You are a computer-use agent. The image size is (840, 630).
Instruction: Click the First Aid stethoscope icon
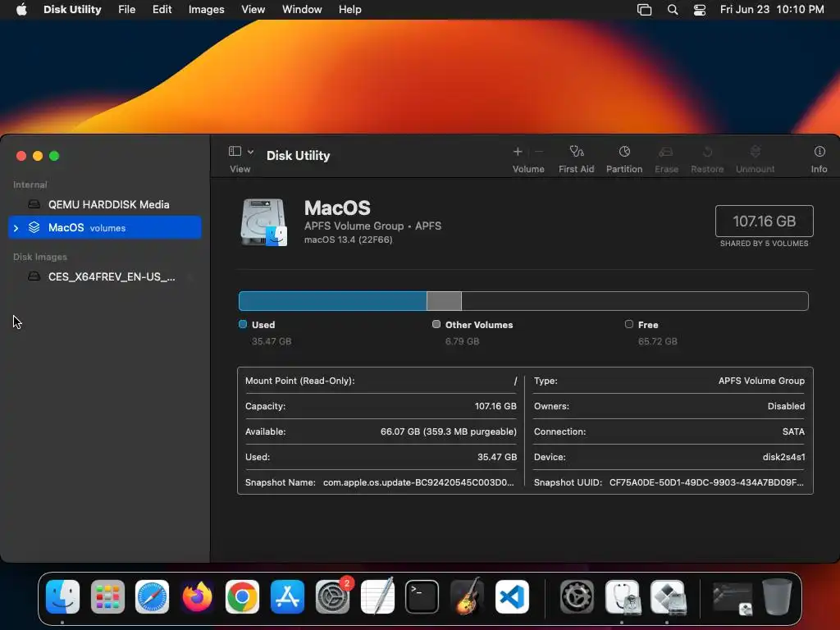coord(577,152)
